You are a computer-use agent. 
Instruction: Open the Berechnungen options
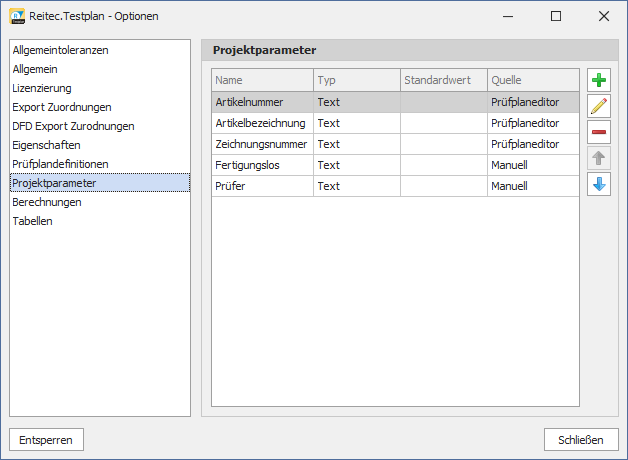47,202
